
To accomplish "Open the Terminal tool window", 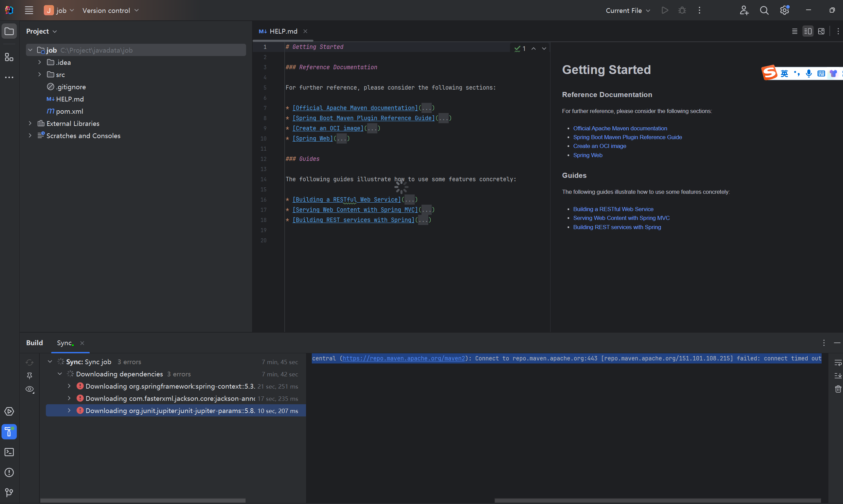I will coord(9,452).
